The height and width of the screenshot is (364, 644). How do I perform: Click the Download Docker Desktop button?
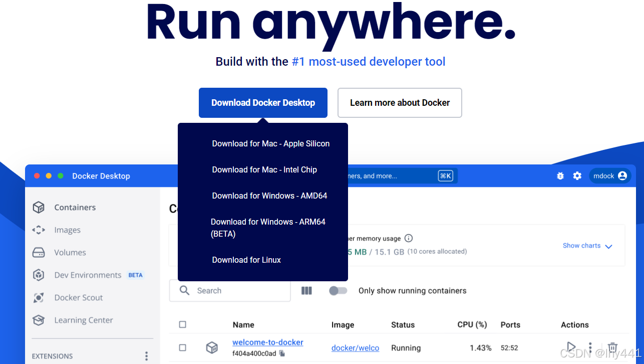click(x=263, y=103)
